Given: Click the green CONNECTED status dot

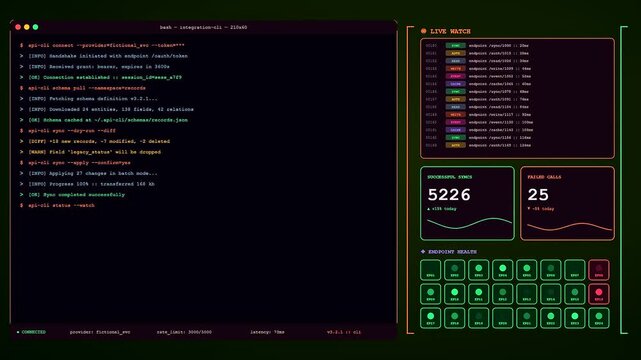Looking at the screenshot, I should click(18, 332).
